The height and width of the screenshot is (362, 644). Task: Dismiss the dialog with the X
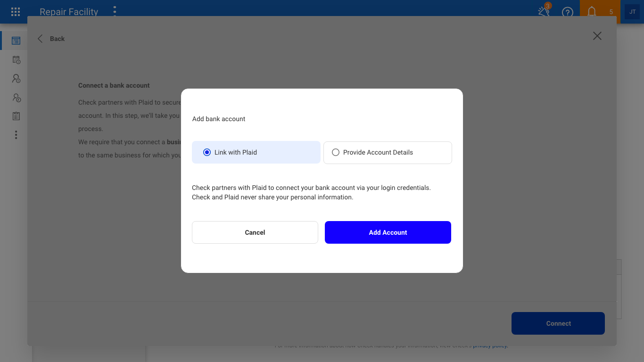click(x=597, y=36)
